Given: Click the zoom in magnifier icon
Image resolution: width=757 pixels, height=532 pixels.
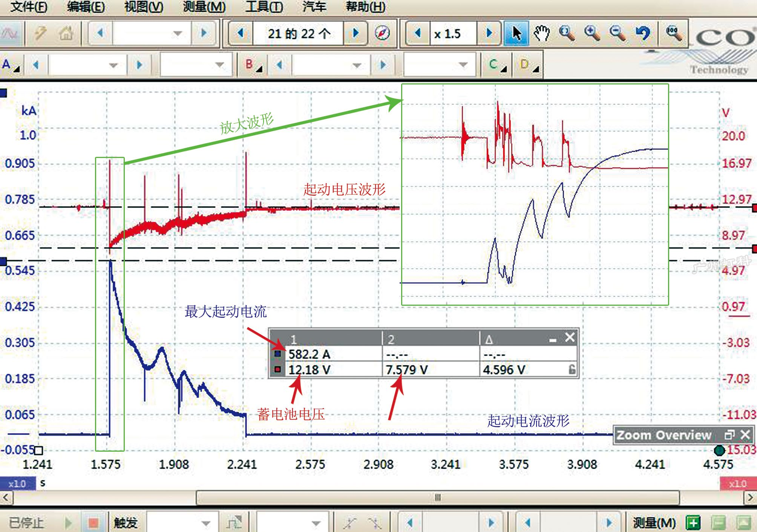Looking at the screenshot, I should tap(592, 33).
